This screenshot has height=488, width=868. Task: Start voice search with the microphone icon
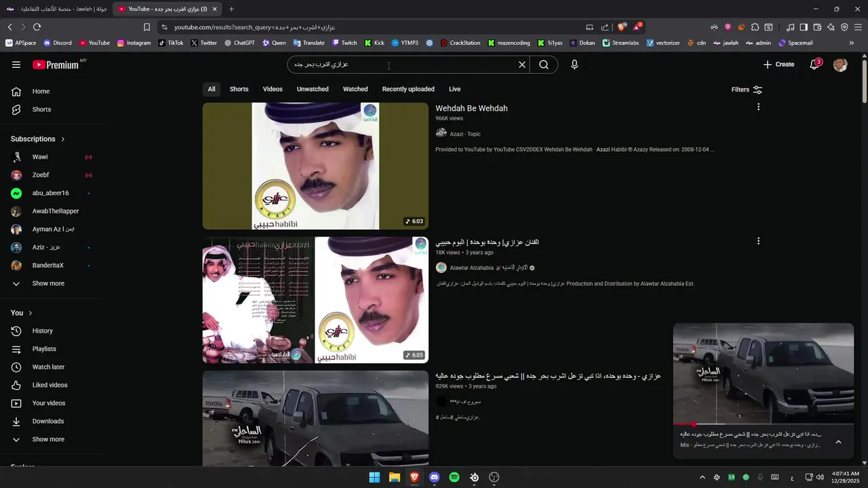point(574,64)
